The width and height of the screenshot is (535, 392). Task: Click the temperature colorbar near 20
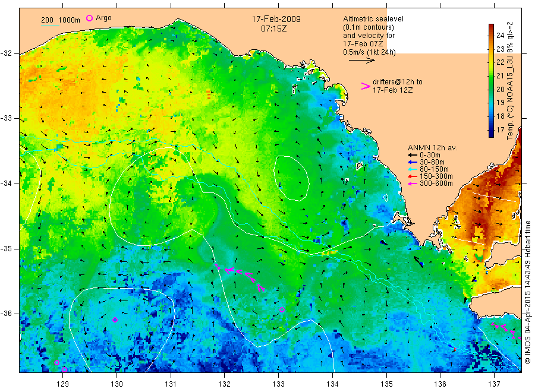pos(492,89)
